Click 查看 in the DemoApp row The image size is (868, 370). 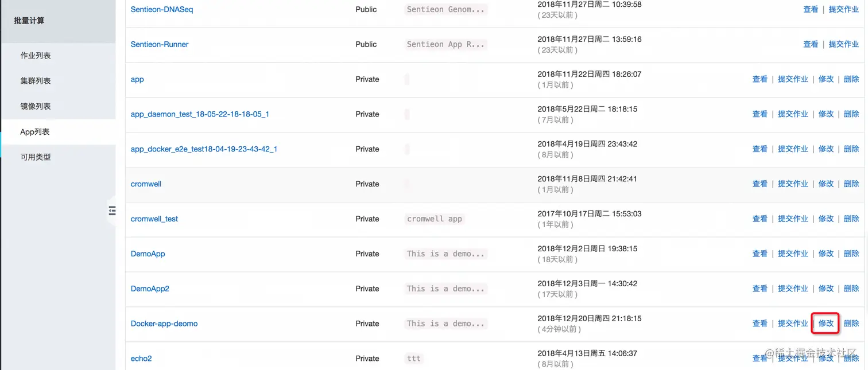[x=760, y=254]
